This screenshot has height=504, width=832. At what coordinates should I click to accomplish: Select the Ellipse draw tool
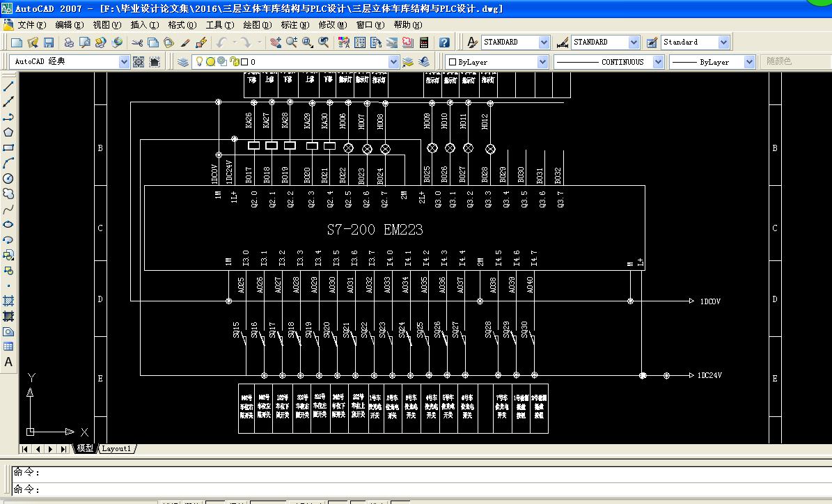point(8,224)
